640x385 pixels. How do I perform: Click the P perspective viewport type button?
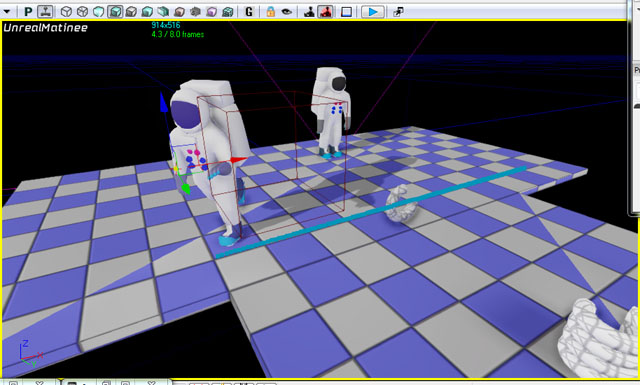pos(28,11)
